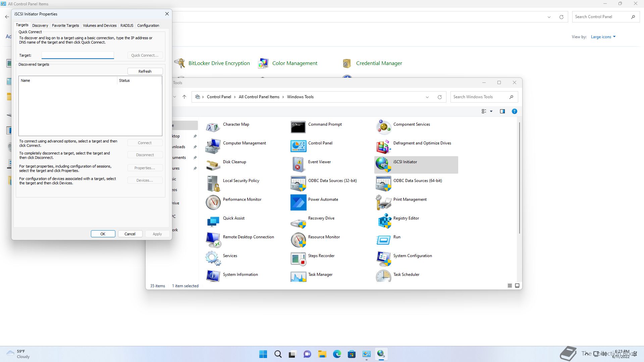The height and width of the screenshot is (362, 644).
Task: Click the Search Windows Tools box
Action: point(484,97)
